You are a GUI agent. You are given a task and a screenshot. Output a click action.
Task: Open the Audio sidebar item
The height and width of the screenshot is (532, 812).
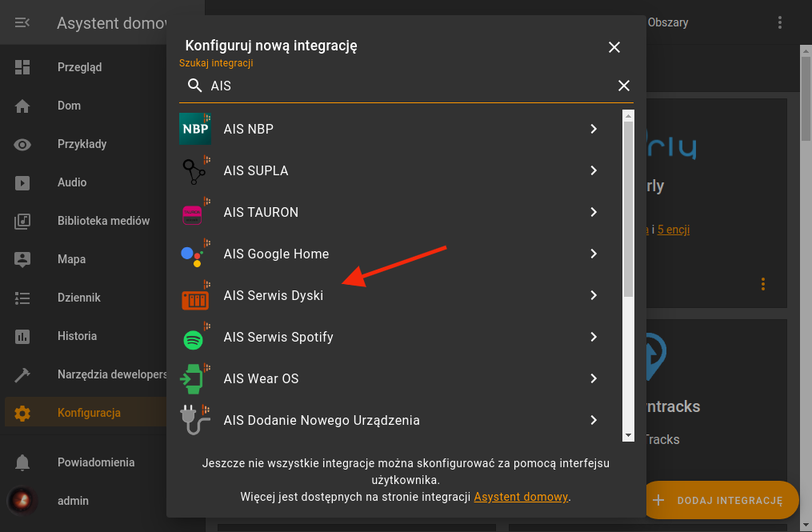click(x=86, y=183)
